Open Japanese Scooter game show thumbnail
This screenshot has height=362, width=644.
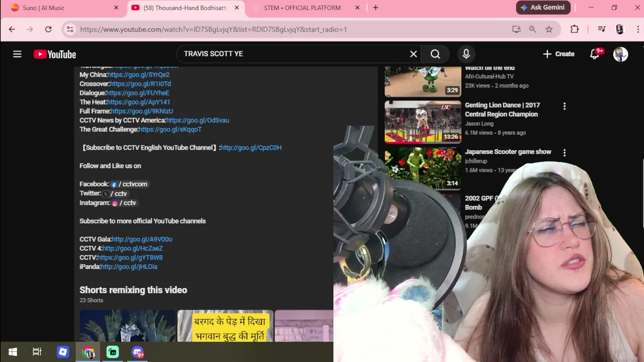pos(423,168)
